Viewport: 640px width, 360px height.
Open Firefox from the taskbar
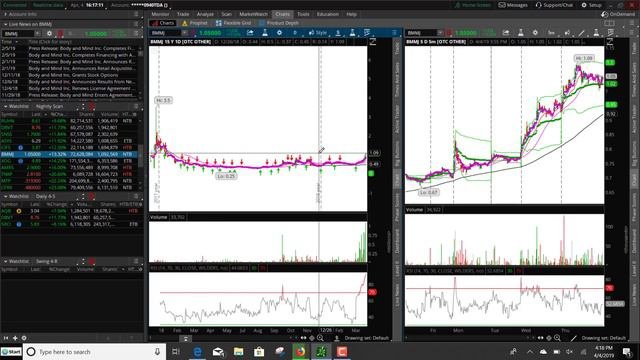300,352
